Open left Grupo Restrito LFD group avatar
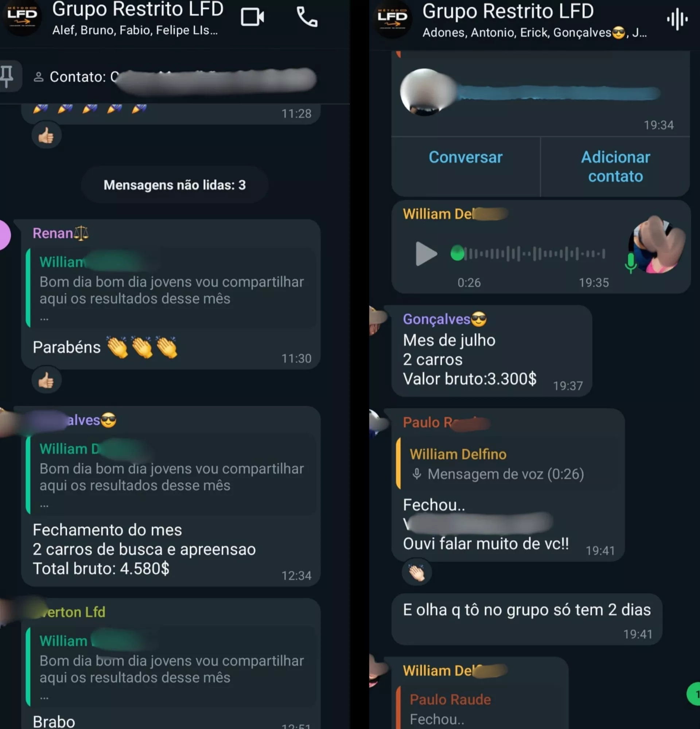The width and height of the screenshot is (700, 729). tap(22, 17)
